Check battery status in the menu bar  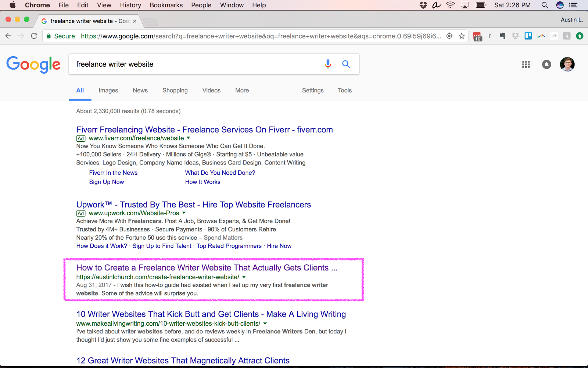tap(481, 5)
